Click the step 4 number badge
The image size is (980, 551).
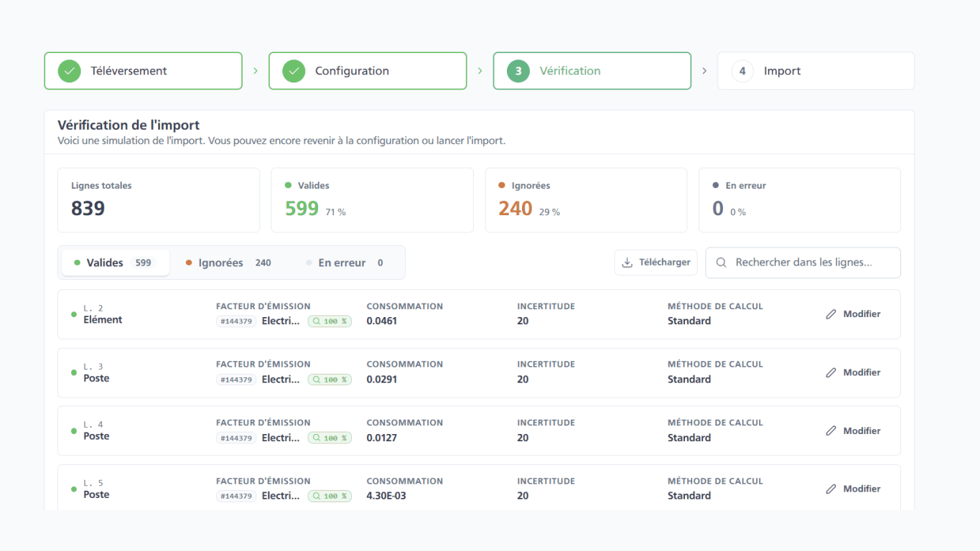click(x=742, y=71)
